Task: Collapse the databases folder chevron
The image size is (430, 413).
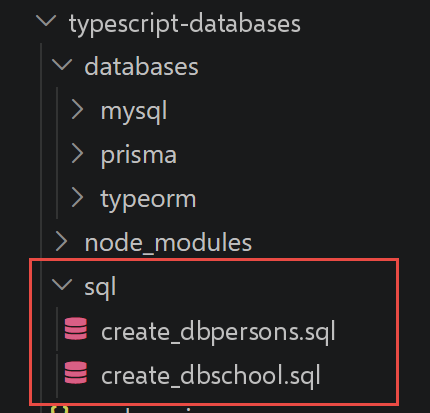Action: (62, 64)
